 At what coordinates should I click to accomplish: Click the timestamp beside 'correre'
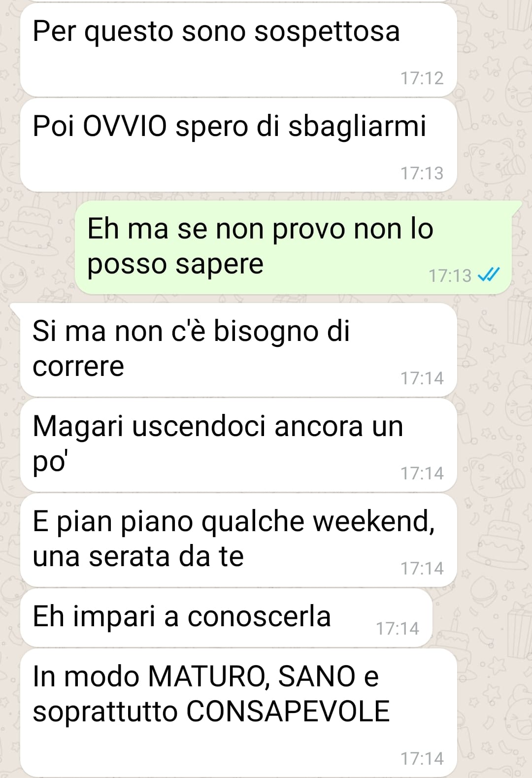tap(422, 378)
